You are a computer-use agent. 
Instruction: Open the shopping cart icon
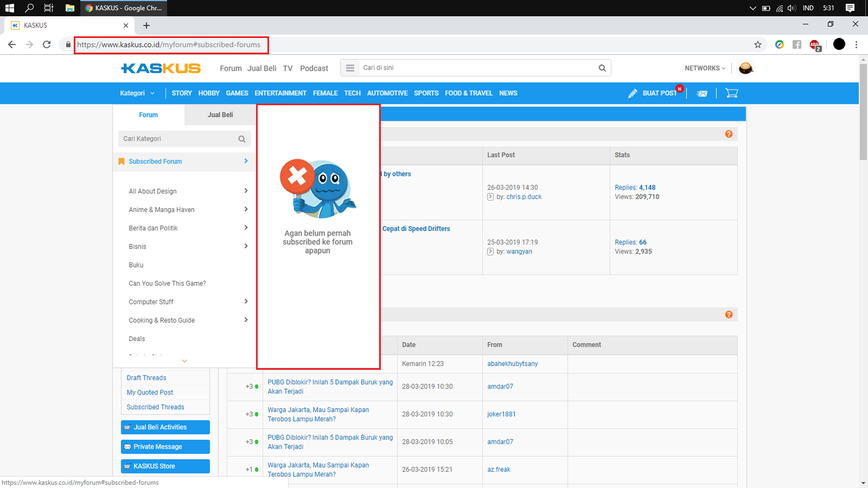pos(731,93)
